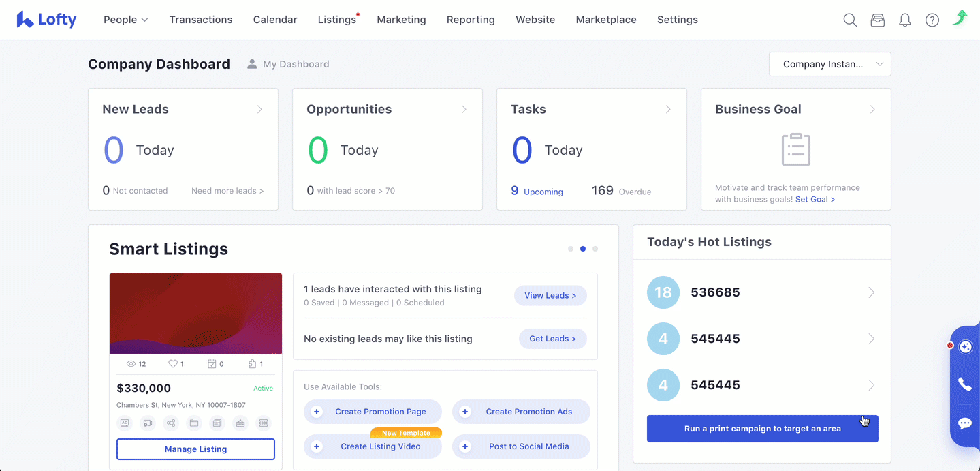The width and height of the screenshot is (980, 471).
Task: Click the eye views icon showing 12
Action: (131, 364)
